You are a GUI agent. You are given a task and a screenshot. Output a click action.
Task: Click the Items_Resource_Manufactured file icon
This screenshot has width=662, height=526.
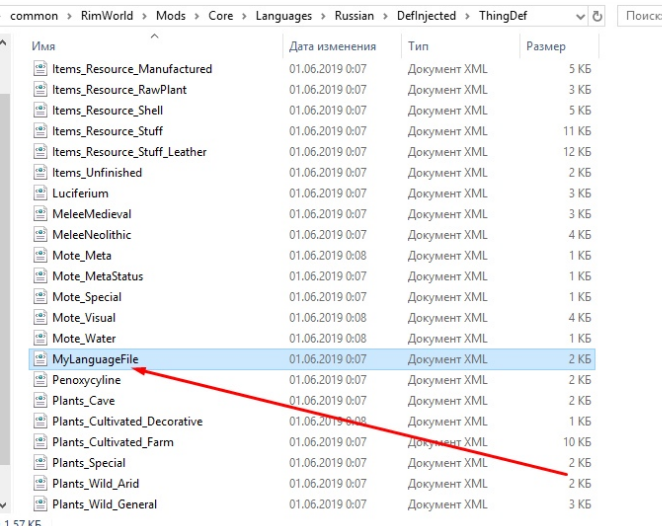(40, 68)
